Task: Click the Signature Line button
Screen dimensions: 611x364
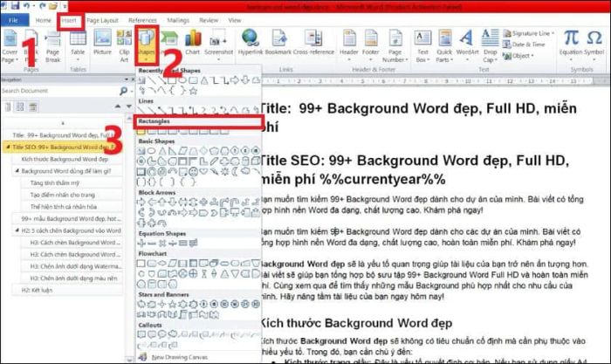Action: coord(528,33)
